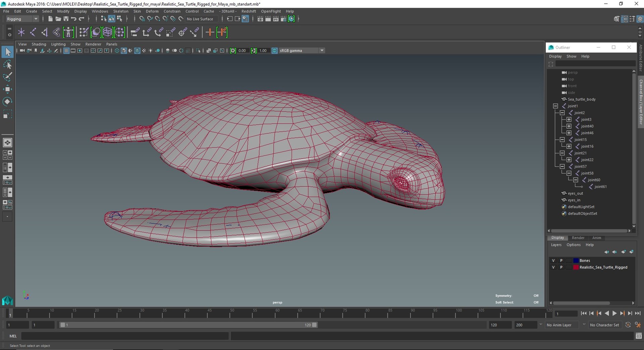Switch to the Render layer tab

[x=578, y=238]
